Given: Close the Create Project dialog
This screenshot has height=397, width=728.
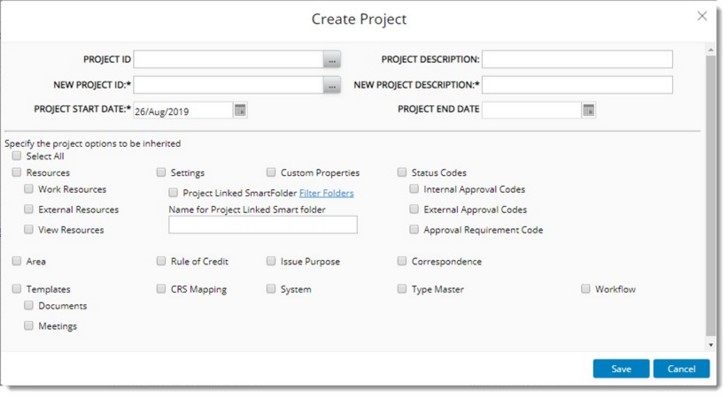Looking at the screenshot, I should tap(702, 16).
